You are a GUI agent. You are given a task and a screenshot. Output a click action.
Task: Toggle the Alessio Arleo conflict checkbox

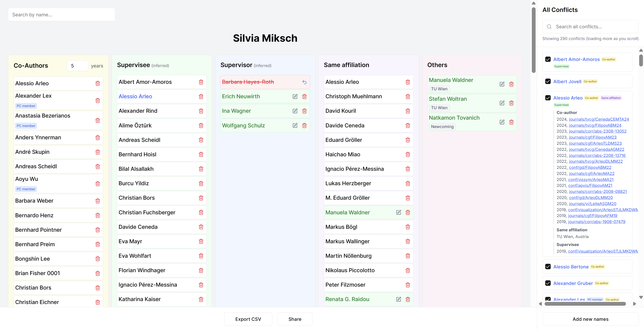548,98
